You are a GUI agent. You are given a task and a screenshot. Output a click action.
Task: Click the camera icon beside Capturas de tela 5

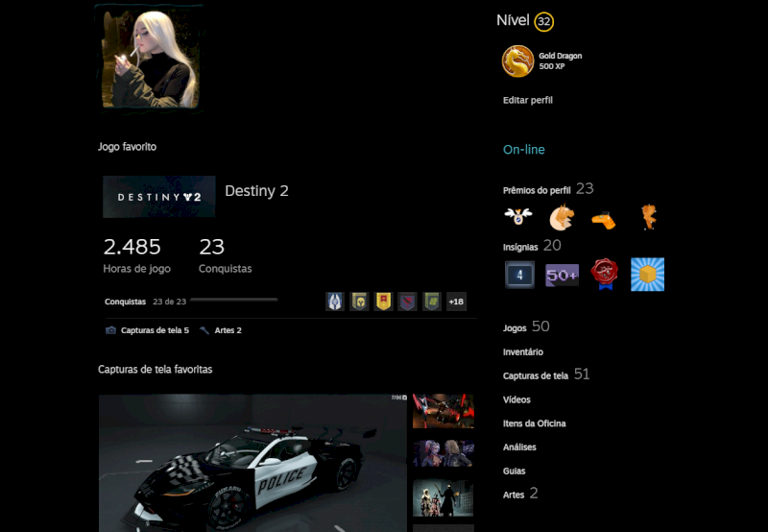[110, 330]
